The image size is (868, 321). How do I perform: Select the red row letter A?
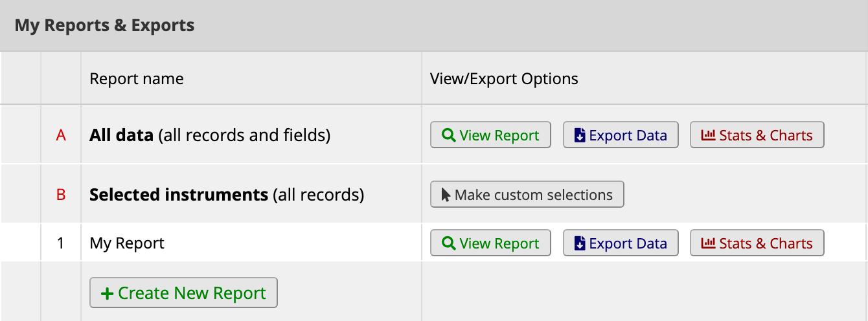(x=61, y=135)
